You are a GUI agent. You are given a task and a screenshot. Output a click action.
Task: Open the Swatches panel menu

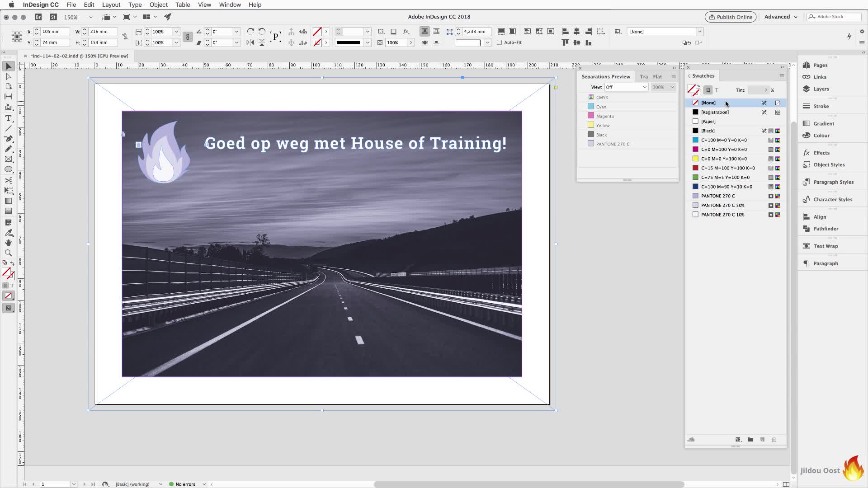[782, 76]
